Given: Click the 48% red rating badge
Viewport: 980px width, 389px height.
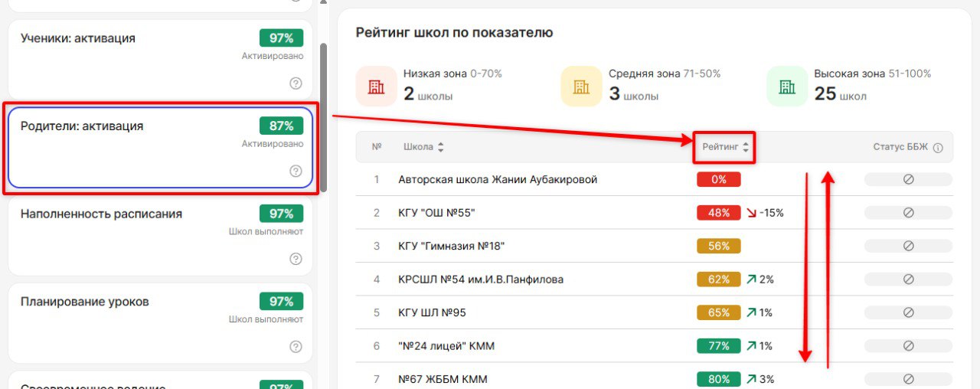Looking at the screenshot, I should (x=719, y=213).
